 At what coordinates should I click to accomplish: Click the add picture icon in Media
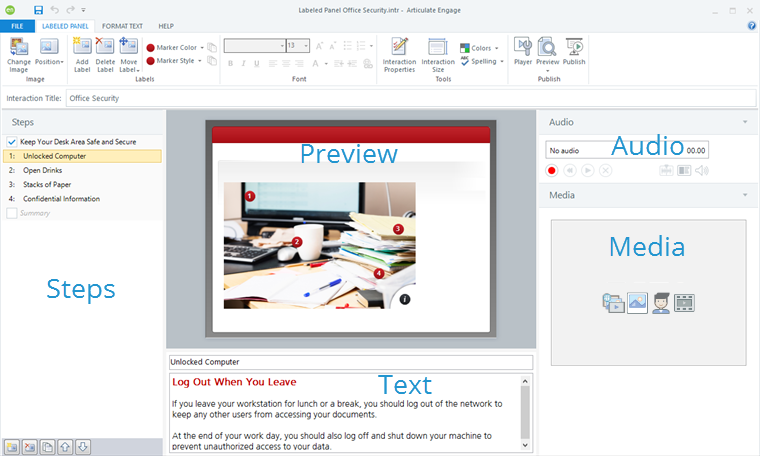tap(637, 303)
